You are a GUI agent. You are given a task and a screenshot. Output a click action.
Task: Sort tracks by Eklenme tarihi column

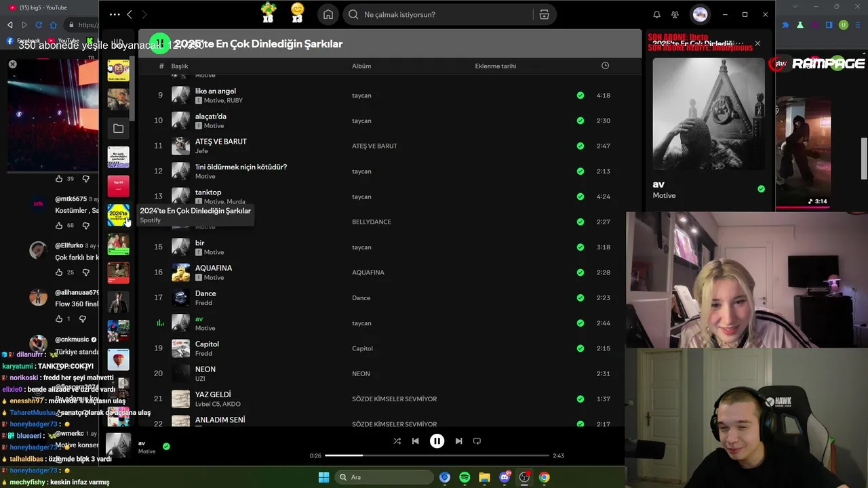coord(496,66)
